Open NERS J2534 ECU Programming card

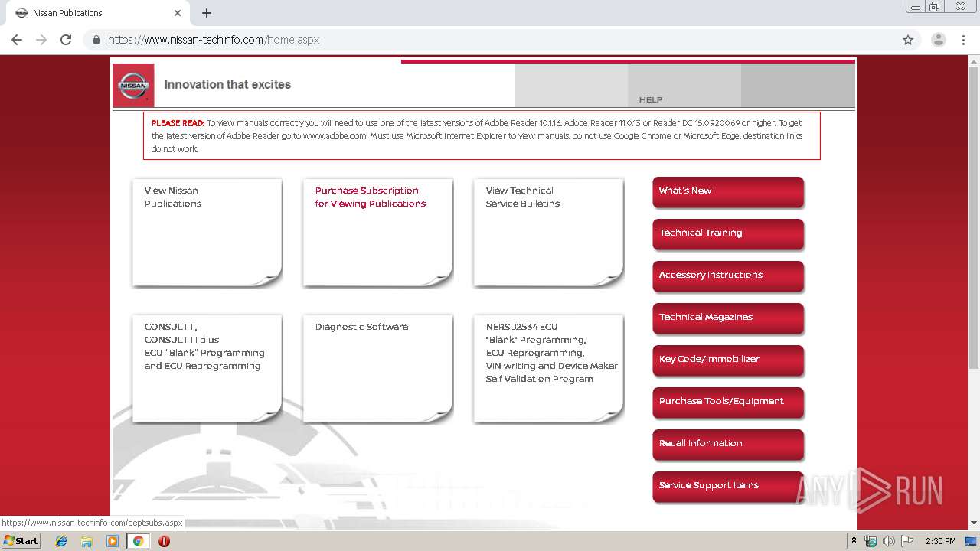(548, 368)
